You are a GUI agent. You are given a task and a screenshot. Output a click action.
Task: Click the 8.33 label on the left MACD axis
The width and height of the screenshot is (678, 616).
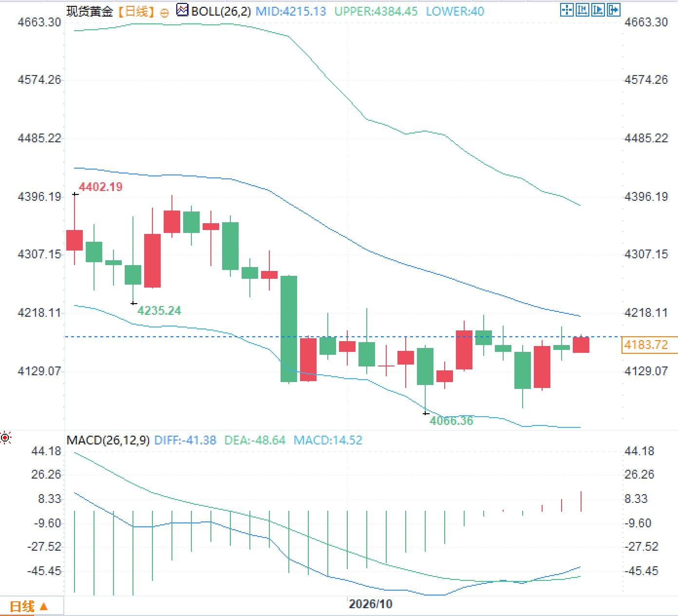click(x=50, y=499)
